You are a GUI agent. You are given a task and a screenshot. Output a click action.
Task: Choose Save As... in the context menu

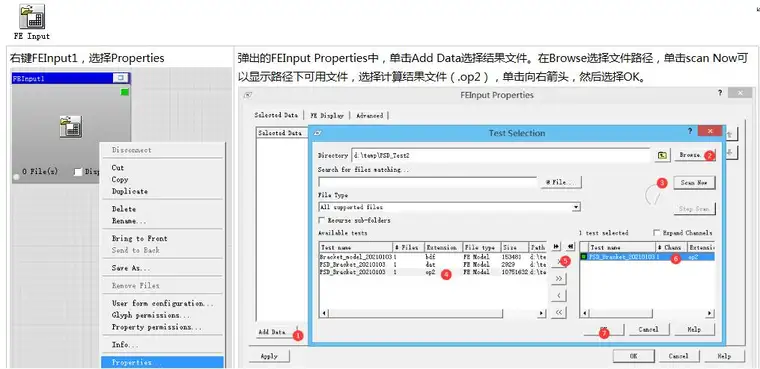[x=163, y=268]
